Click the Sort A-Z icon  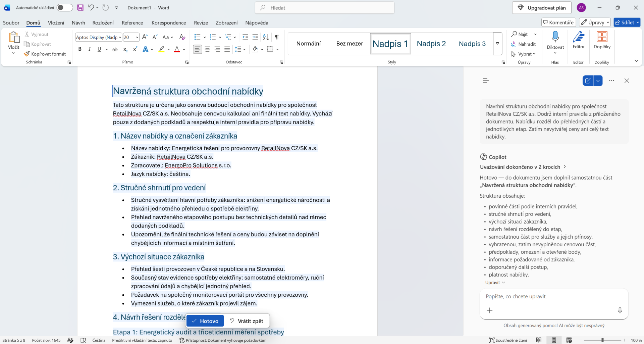(x=266, y=37)
